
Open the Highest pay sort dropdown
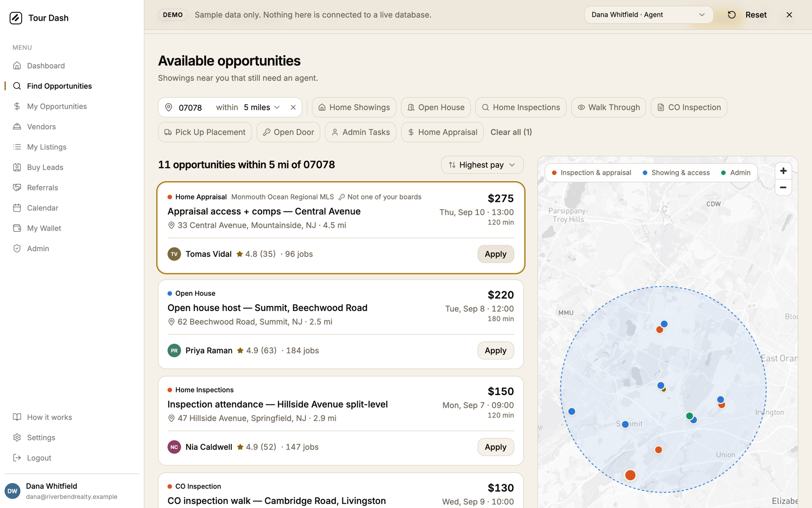[x=482, y=165]
